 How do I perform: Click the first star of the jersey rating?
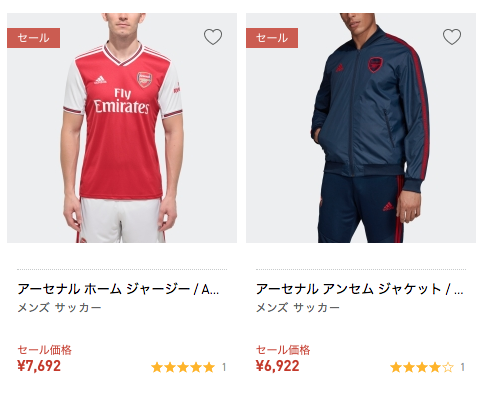[x=157, y=367]
